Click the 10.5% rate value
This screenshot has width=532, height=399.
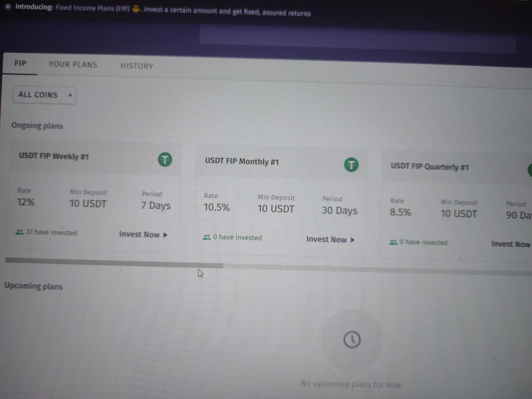[217, 207]
